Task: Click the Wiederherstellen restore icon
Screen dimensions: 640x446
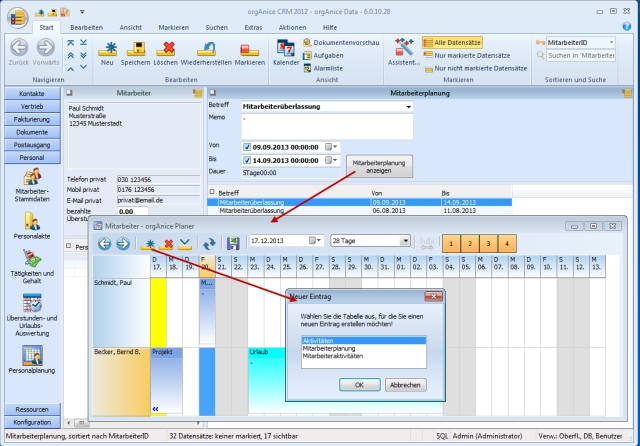Action: pos(206,49)
